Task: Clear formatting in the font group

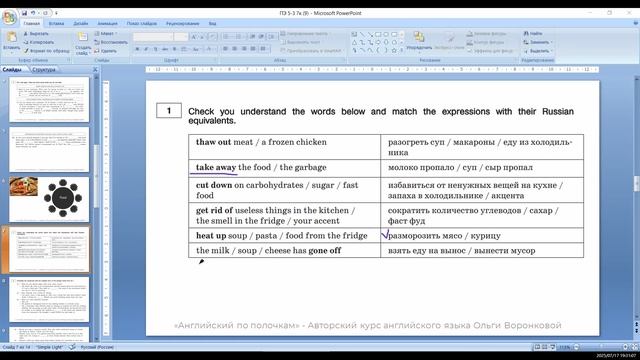Action: (x=212, y=37)
